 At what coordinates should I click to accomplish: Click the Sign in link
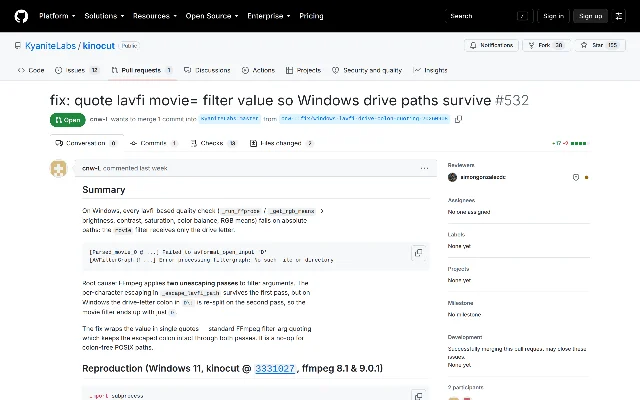[553, 16]
